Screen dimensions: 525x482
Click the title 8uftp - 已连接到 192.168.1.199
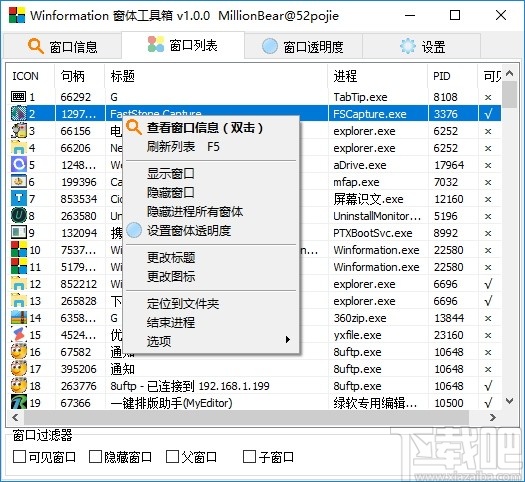[x=190, y=386]
